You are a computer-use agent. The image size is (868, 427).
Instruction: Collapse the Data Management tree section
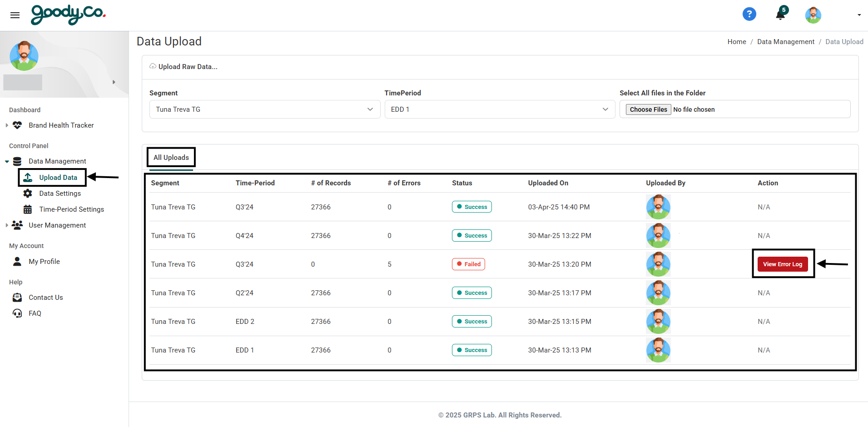7,161
